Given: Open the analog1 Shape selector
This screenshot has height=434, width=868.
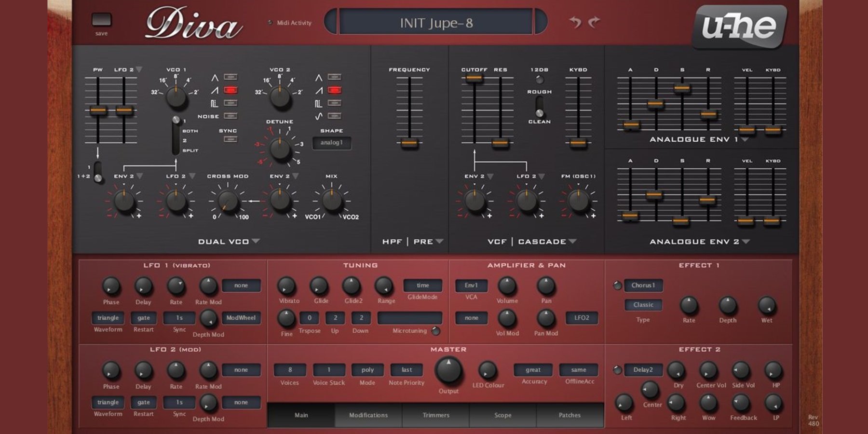Looking at the screenshot, I should [332, 143].
